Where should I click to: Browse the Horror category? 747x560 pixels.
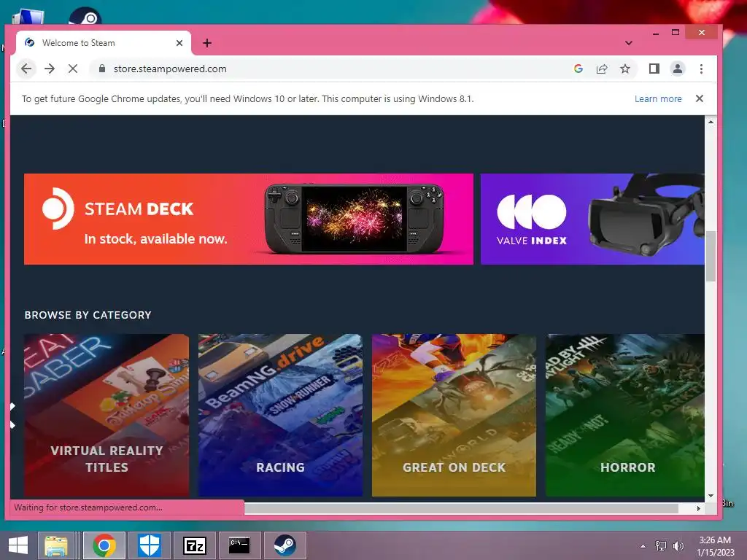point(625,415)
